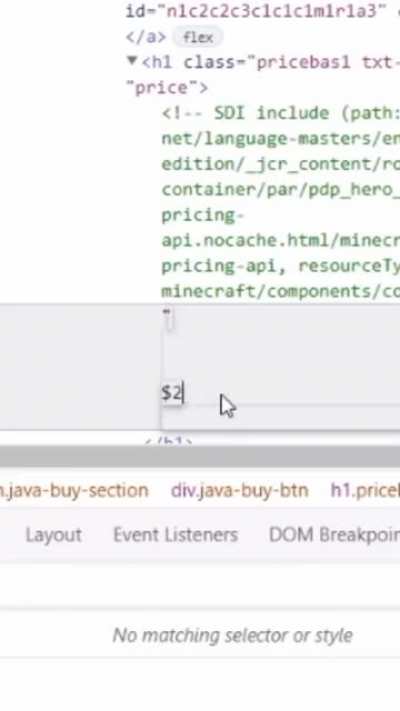The height and width of the screenshot is (711, 400).
Task: Toggle the flex badge beside the closing anchor tag
Action: tap(198, 37)
